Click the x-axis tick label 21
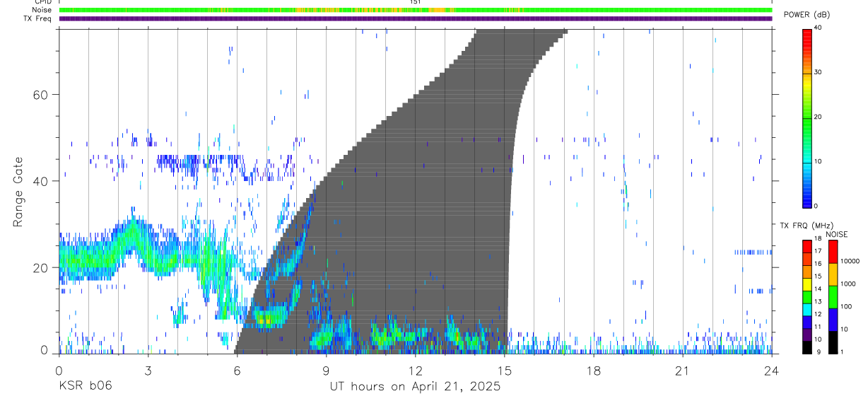Screen dimensions: 868x401 pos(682,370)
